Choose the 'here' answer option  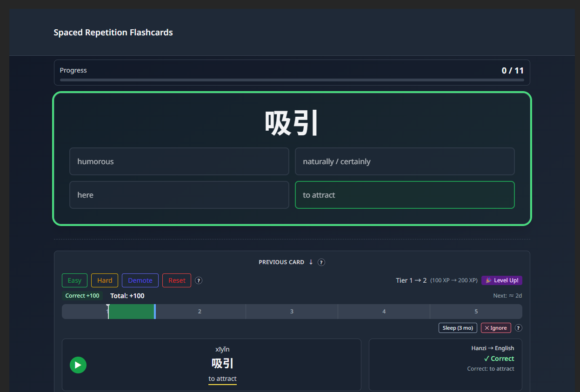179,194
